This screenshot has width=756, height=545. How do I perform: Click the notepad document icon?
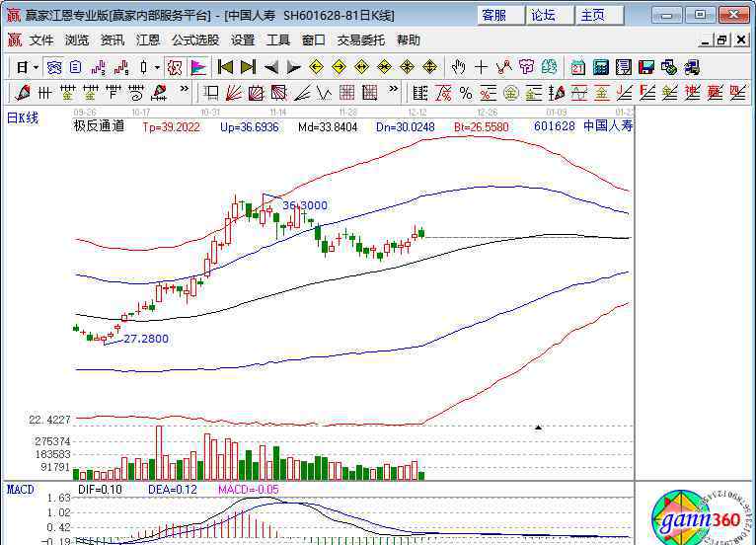[x=624, y=67]
